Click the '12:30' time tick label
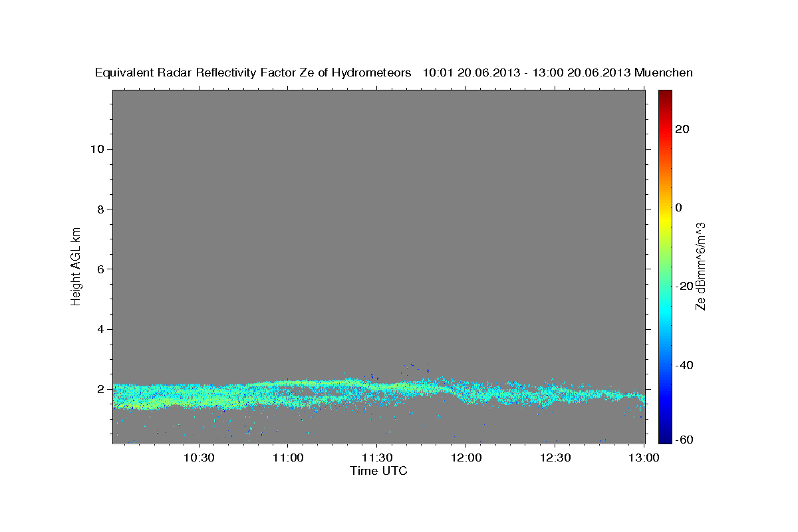The image size is (798, 532). (x=555, y=458)
